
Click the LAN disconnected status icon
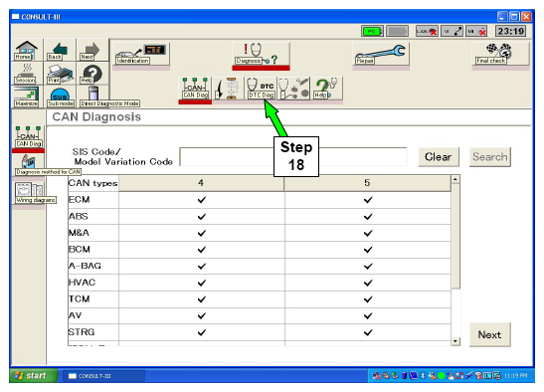[x=427, y=31]
